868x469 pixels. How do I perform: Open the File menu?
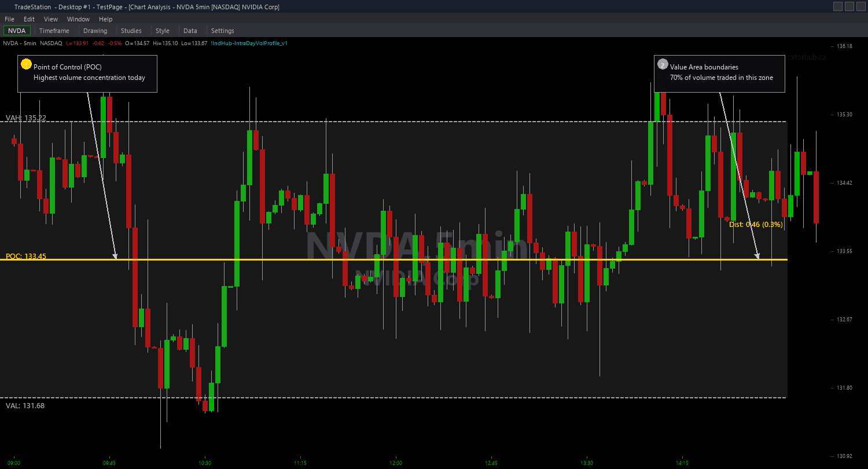tap(9, 19)
